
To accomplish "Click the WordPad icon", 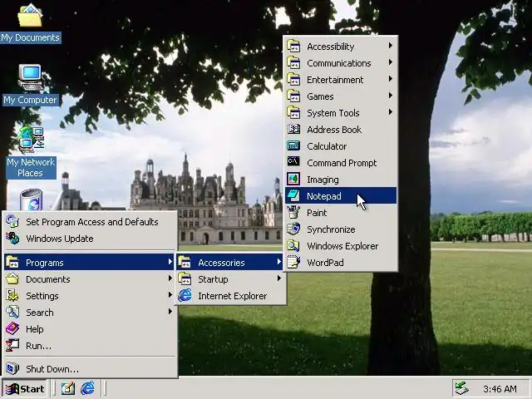I will (x=293, y=263).
